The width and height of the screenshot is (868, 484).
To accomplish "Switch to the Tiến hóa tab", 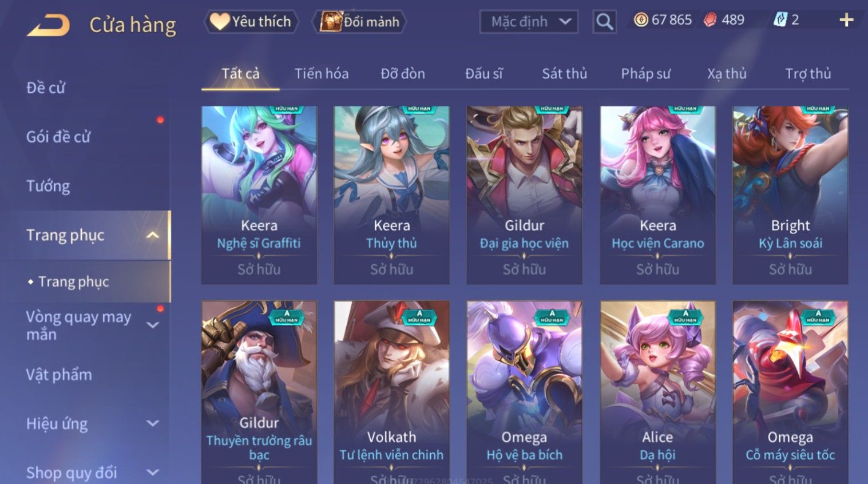I will tap(322, 74).
